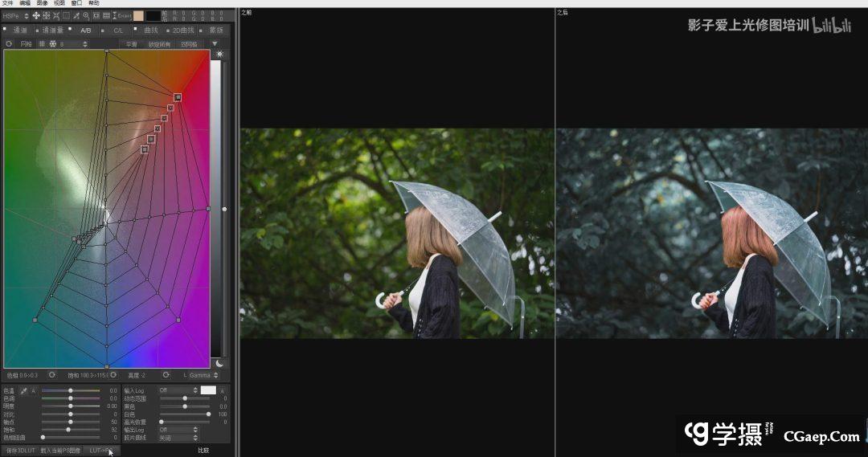The image size is (868, 457).
Task: Click the sun brightness icon above luminance bar
Action: 218,54
